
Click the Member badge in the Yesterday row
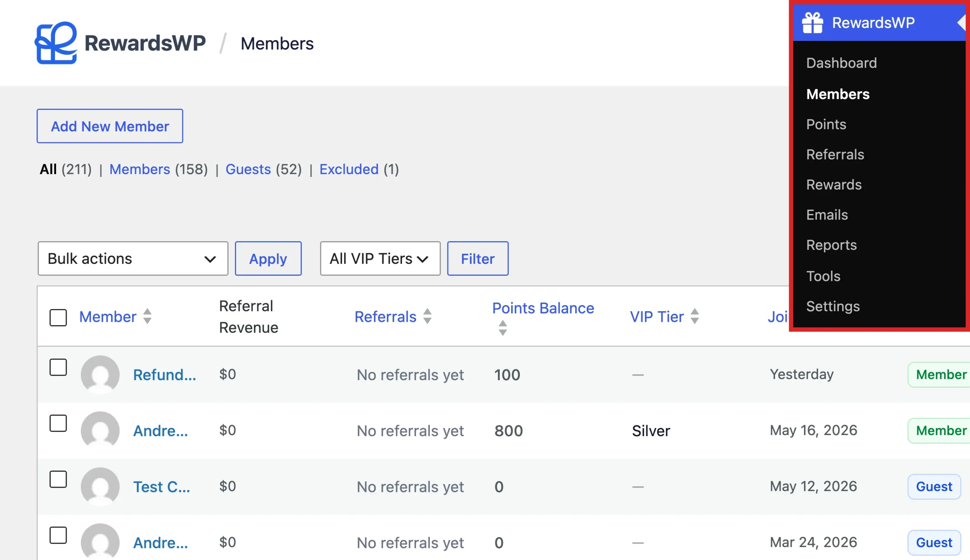coord(939,374)
